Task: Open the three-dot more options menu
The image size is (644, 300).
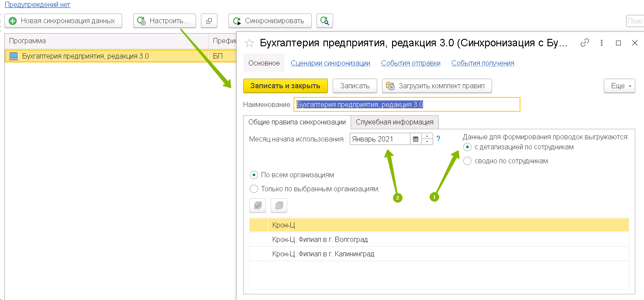Action: click(602, 43)
